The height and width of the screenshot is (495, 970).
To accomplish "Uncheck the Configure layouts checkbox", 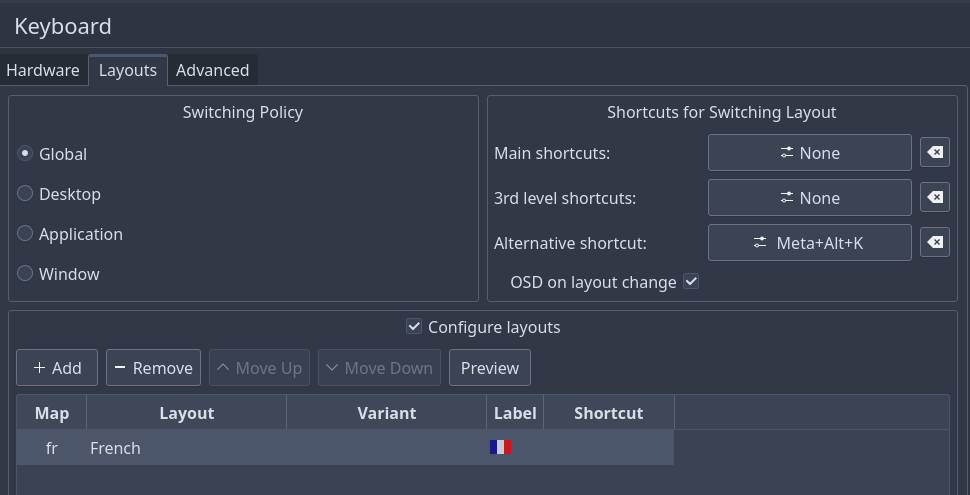I will click(414, 327).
